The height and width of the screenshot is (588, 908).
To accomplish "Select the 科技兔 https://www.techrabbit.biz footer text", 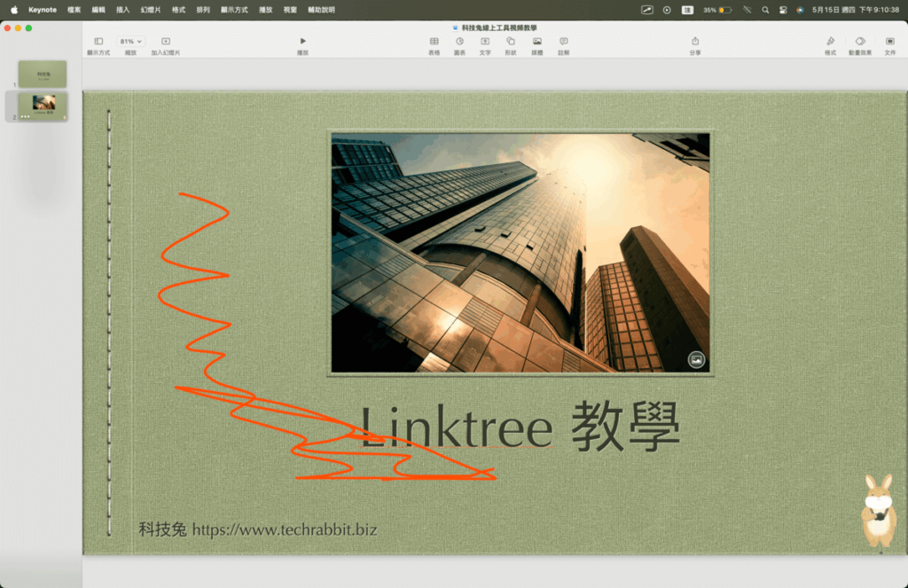I will pyautogui.click(x=258, y=529).
